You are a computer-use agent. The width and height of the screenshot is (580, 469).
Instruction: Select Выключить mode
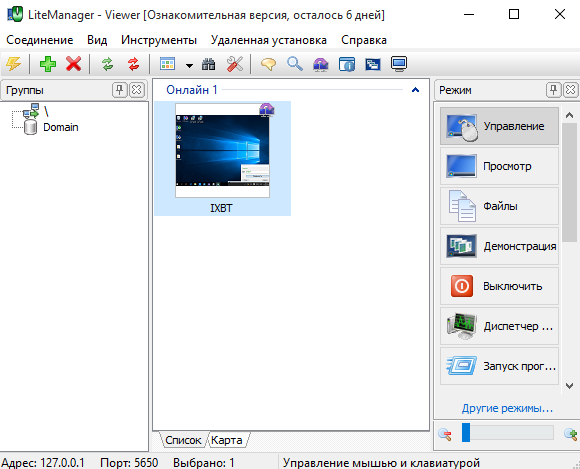click(x=499, y=286)
